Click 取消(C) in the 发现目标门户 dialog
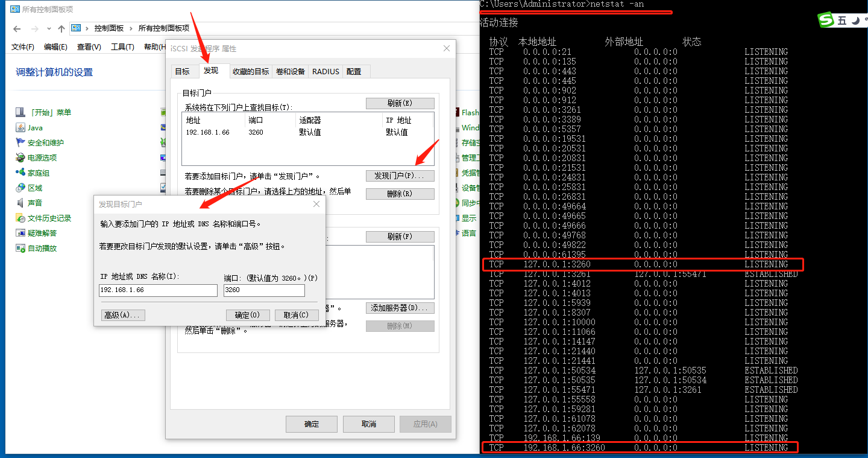 (296, 315)
